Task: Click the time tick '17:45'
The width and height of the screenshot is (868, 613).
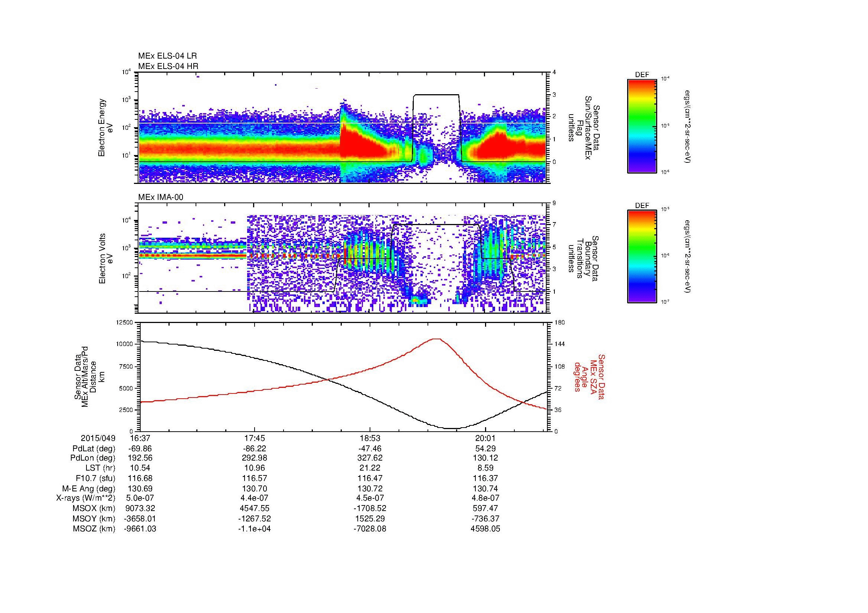Action: coord(255,438)
